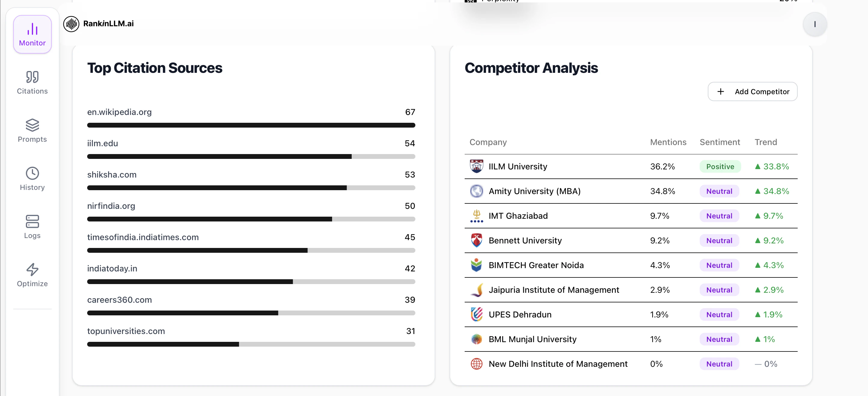
Task: Click the iilm.edu progress bar
Action: point(251,156)
